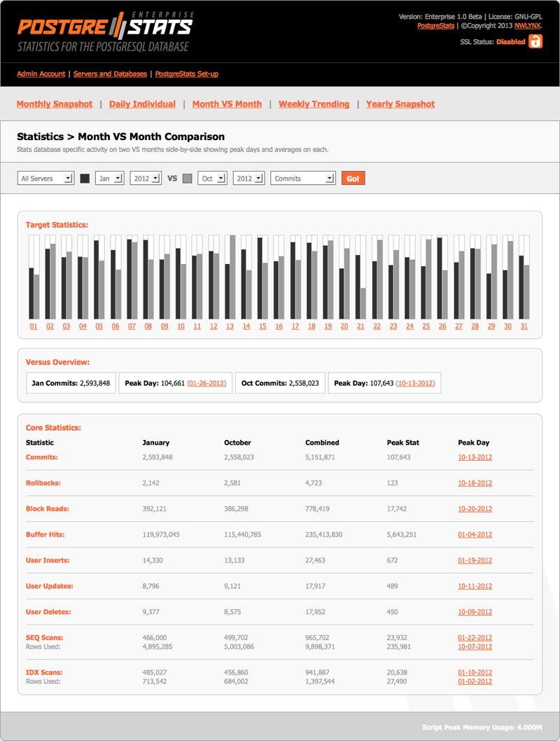This screenshot has width=560, height=741.
Task: Open the Yearly Snapshot view
Action: click(401, 104)
